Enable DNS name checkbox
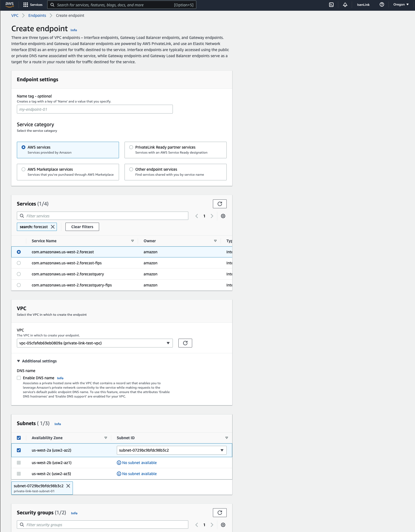The width and height of the screenshot is (415, 532). pyautogui.click(x=19, y=378)
